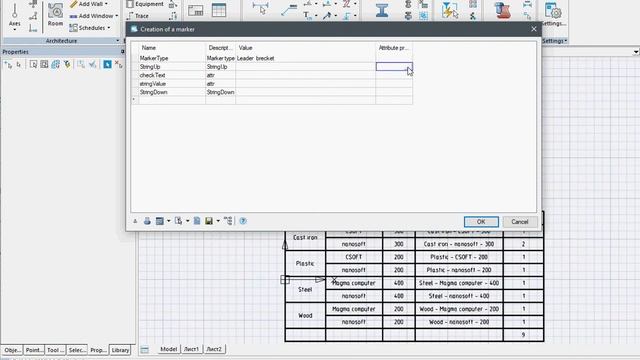Click the Settings gear icon in ribbon
Image resolution: width=640 pixels, height=360 pixels.
click(553, 11)
